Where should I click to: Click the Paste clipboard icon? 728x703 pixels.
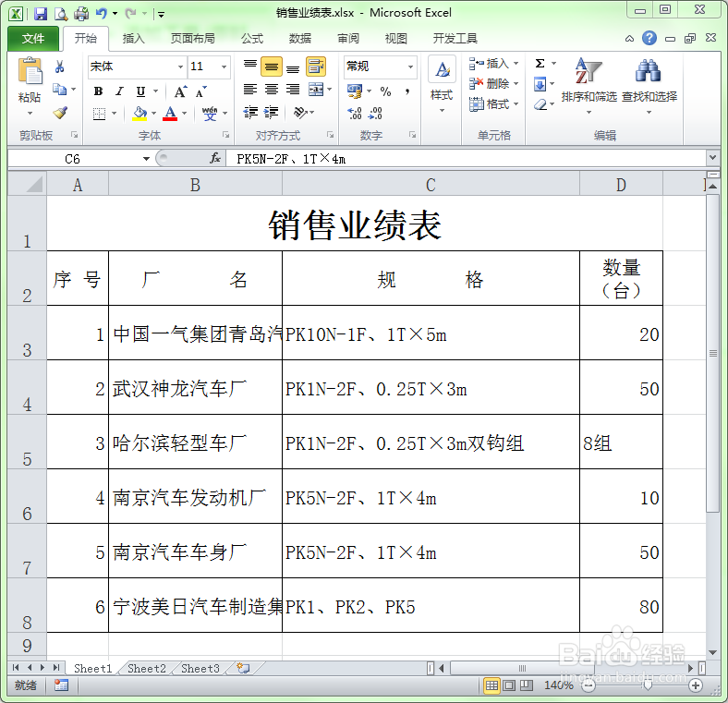30,71
